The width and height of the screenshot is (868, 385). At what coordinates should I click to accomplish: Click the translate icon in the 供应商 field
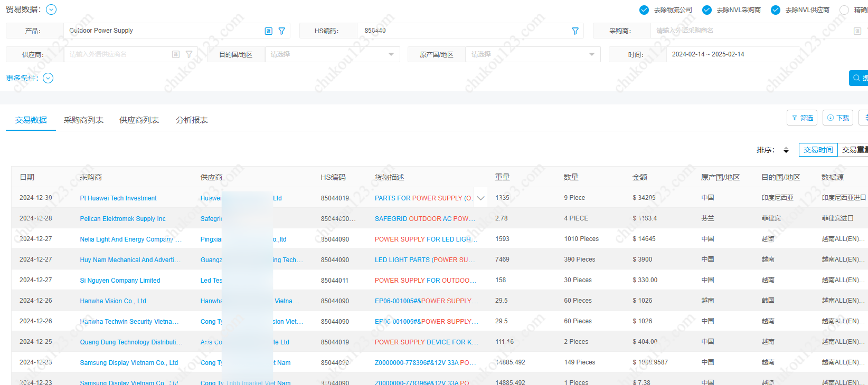[176, 54]
